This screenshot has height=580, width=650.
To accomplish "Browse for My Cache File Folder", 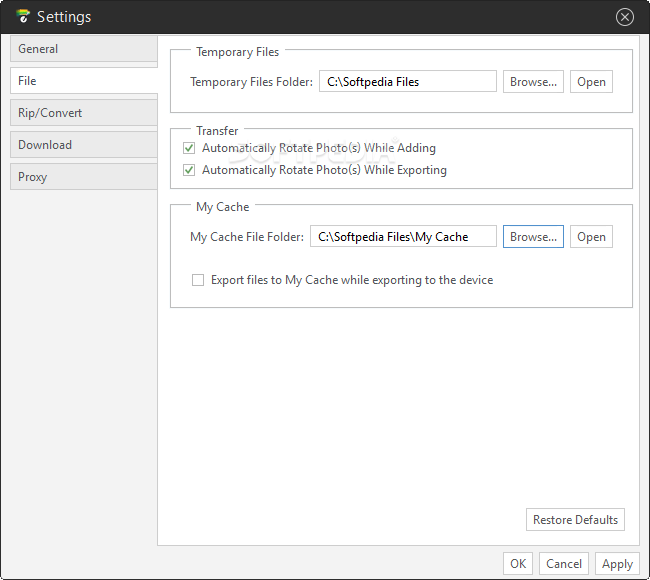I will [533, 237].
